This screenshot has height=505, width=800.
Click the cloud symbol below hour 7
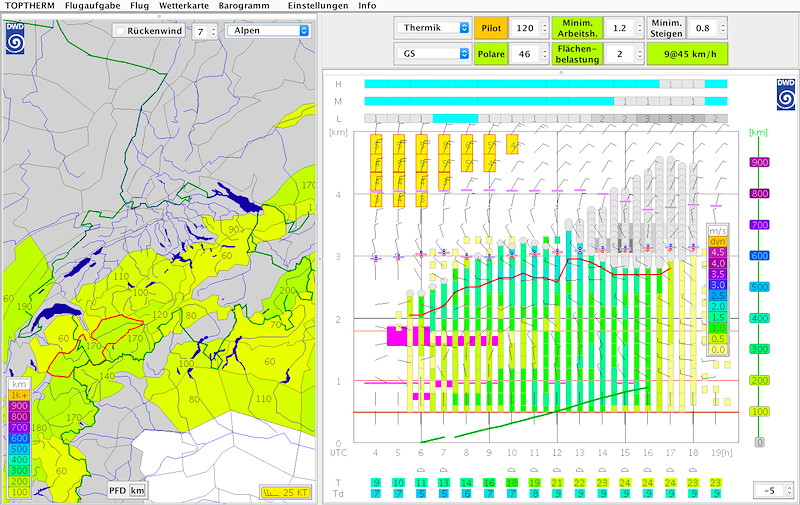(443, 470)
